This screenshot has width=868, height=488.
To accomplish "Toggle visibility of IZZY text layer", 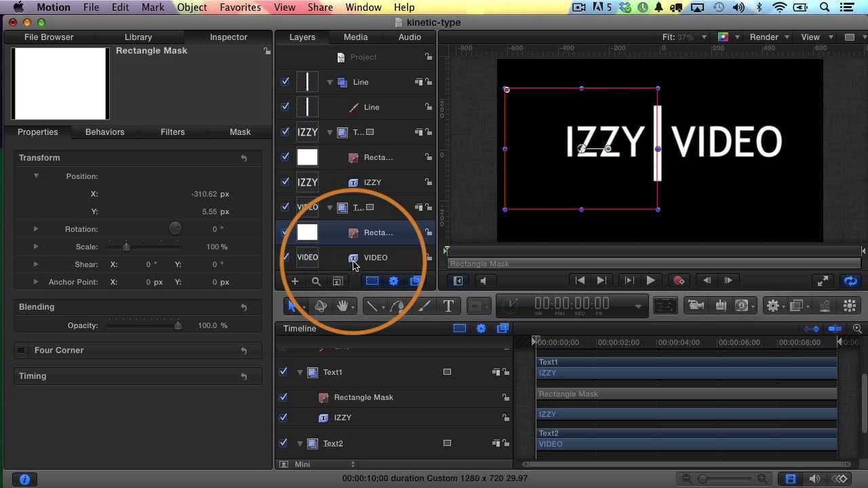I will click(285, 182).
